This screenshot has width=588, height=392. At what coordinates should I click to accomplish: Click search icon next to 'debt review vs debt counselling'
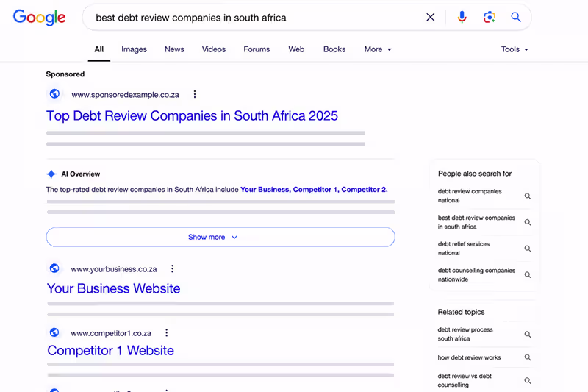pos(528,380)
